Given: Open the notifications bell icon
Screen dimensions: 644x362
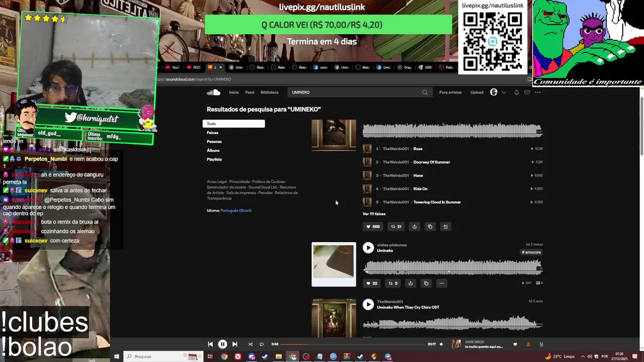Looking at the screenshot, I should point(516,93).
